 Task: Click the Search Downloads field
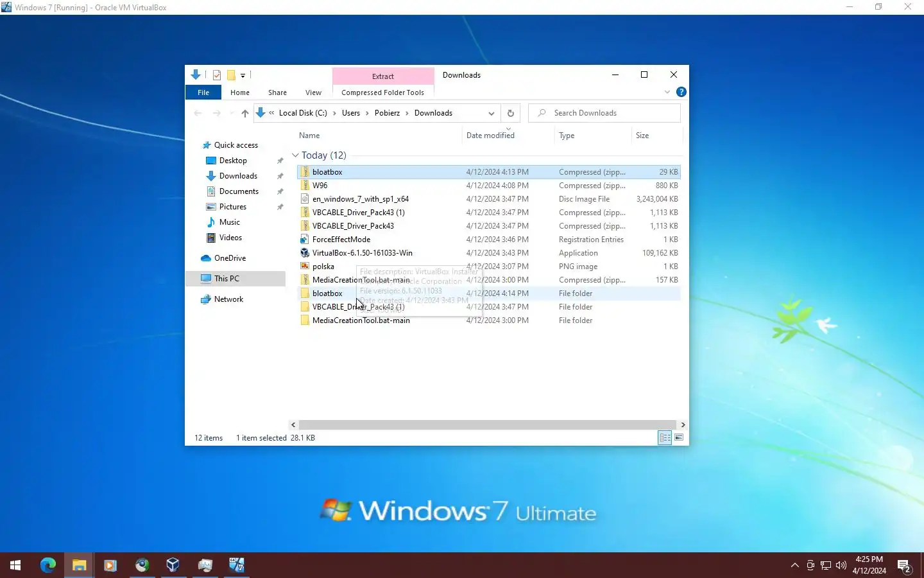click(x=604, y=113)
